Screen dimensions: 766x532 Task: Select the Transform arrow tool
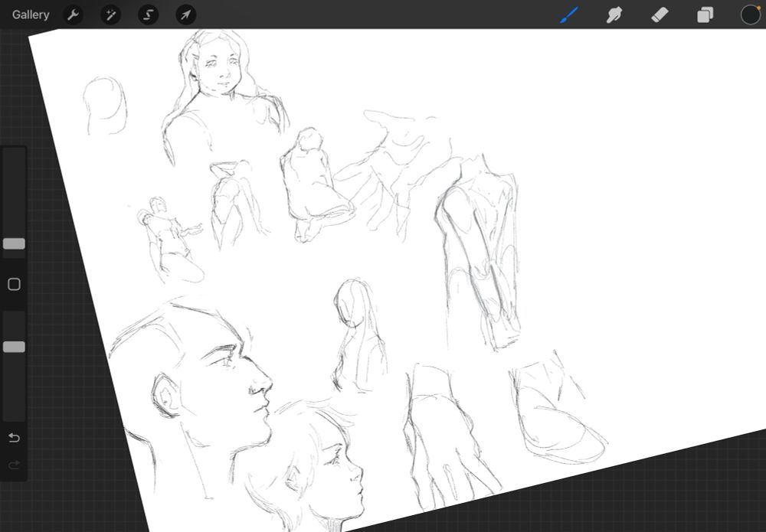click(x=185, y=15)
